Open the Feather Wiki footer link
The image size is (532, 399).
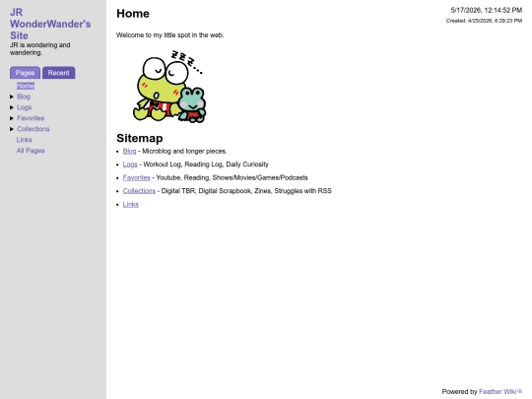498,392
